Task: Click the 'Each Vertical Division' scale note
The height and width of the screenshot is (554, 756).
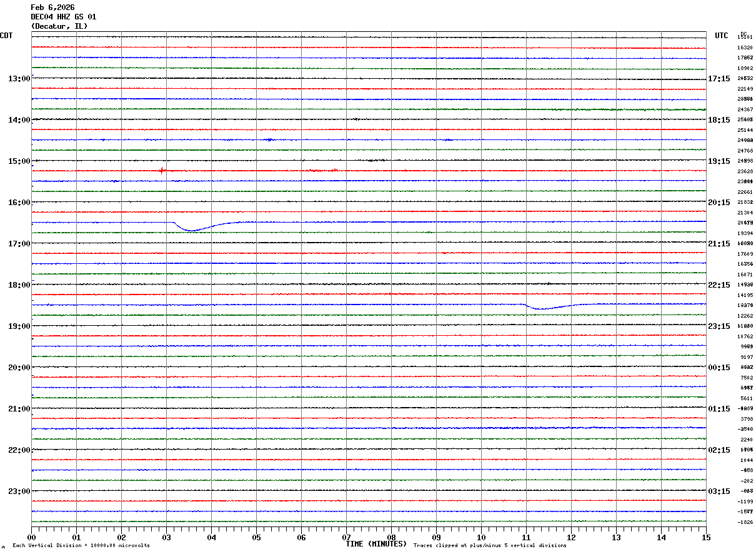Action: click(81, 546)
